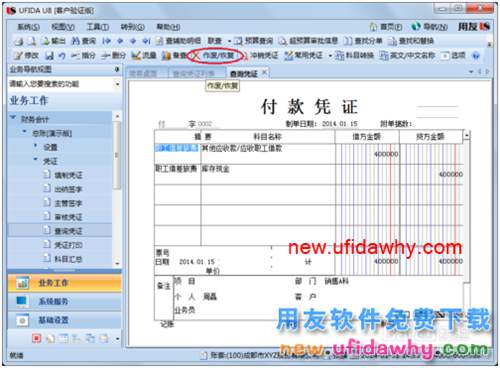Screen dimensions: 500x368
Task: Open the 工具(T) menu
Action: tap(98, 27)
